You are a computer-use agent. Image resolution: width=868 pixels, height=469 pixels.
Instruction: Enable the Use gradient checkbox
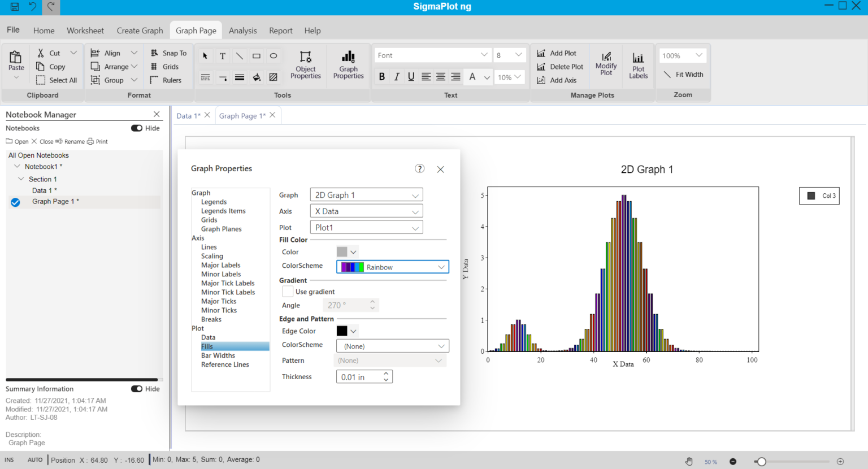pyautogui.click(x=288, y=291)
